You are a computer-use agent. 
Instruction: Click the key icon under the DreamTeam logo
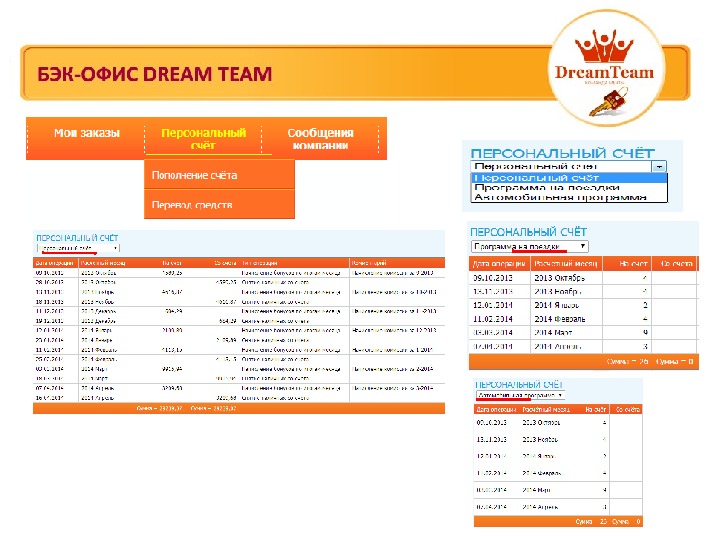[607, 102]
